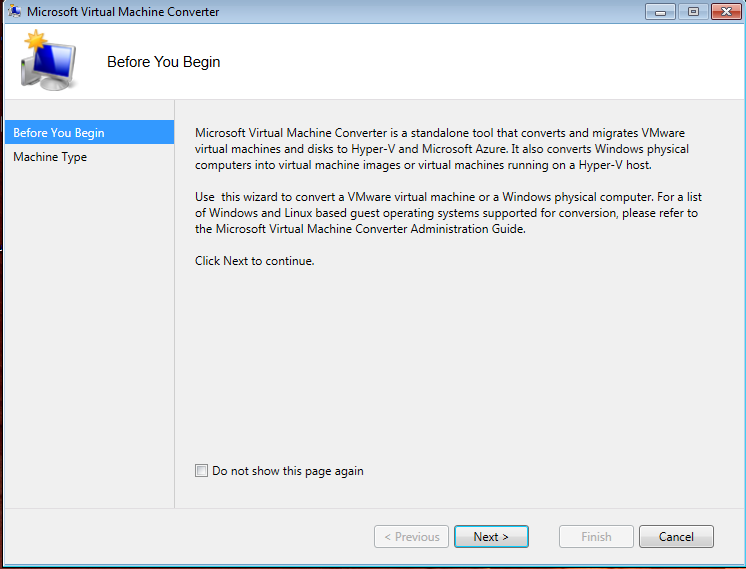Click the window title 'Microsoft Virtual Machine Converter'
The width and height of the screenshot is (746, 569).
tap(123, 12)
